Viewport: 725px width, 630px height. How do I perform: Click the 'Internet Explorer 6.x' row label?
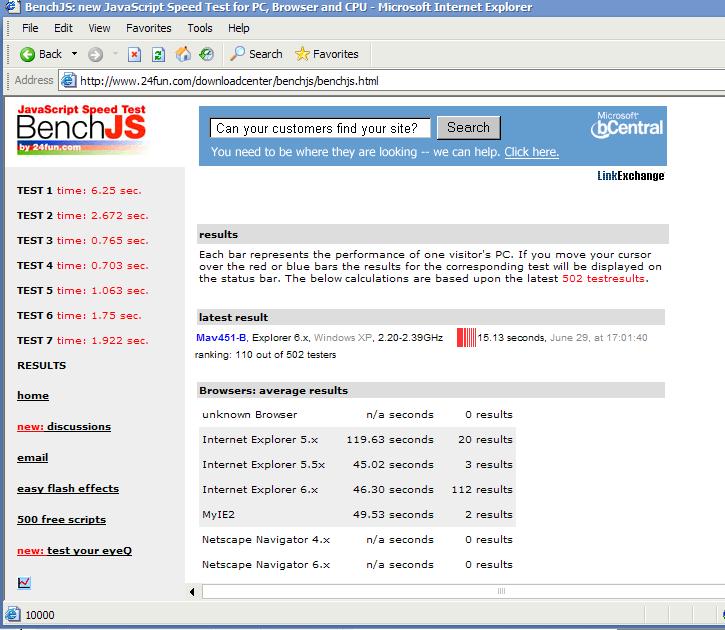[x=260, y=489]
